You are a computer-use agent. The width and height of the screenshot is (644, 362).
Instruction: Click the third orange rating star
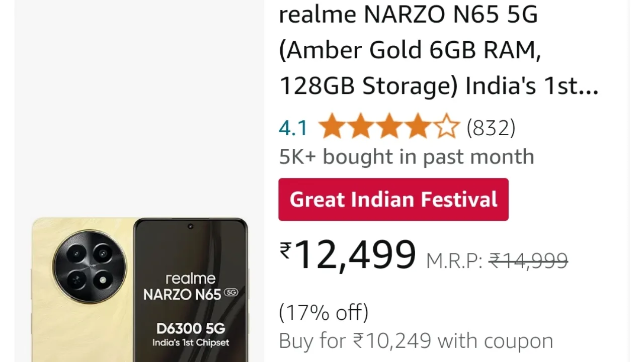pos(389,126)
